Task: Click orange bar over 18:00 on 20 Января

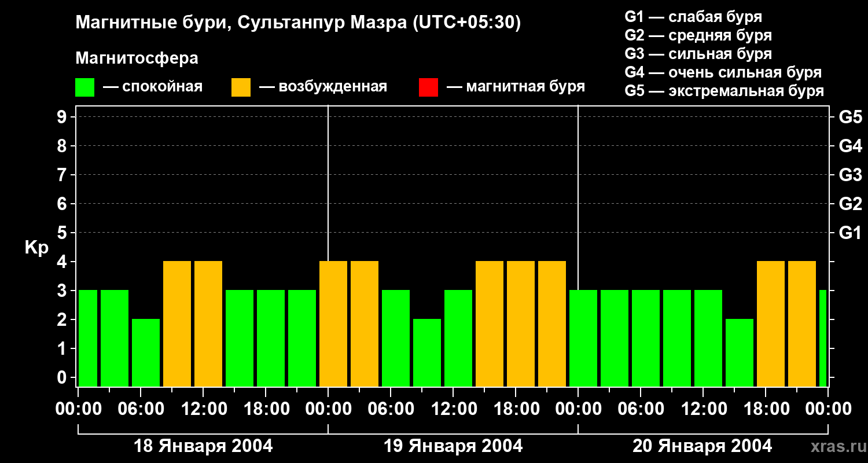Action: [771, 324]
